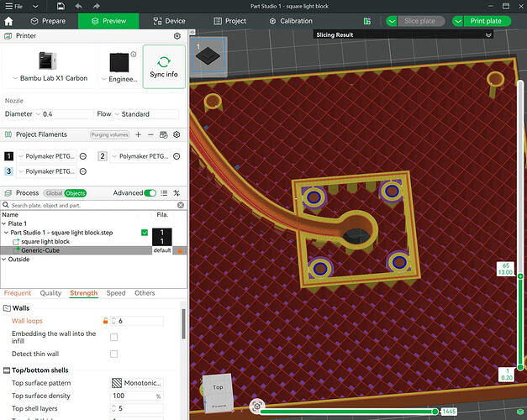Open the Speed settings tab
The height and width of the screenshot is (420, 527).
pyautogui.click(x=116, y=293)
